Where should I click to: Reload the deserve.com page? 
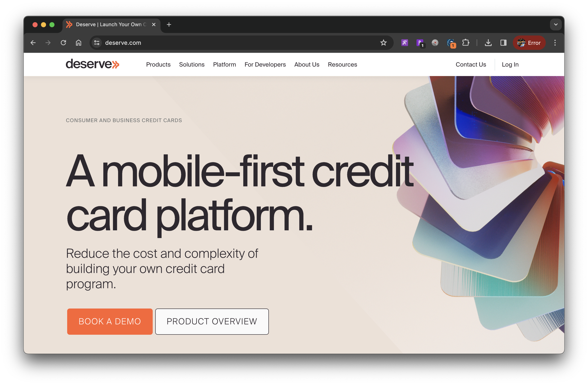tap(63, 43)
